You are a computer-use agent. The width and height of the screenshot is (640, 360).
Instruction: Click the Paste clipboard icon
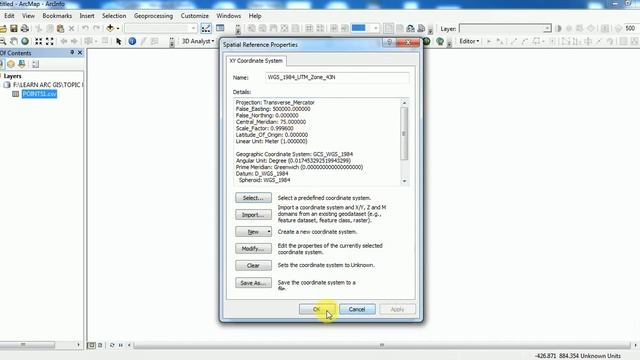tap(60, 28)
